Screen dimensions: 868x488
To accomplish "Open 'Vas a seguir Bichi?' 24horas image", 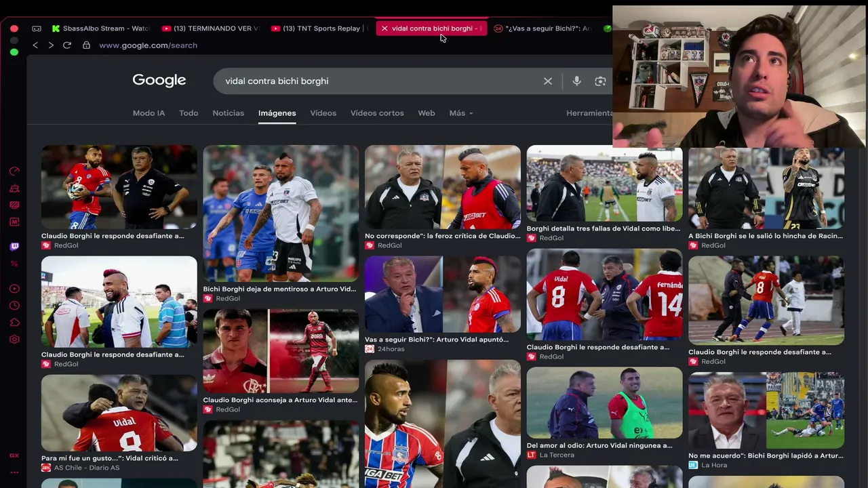I will pyautogui.click(x=443, y=295).
